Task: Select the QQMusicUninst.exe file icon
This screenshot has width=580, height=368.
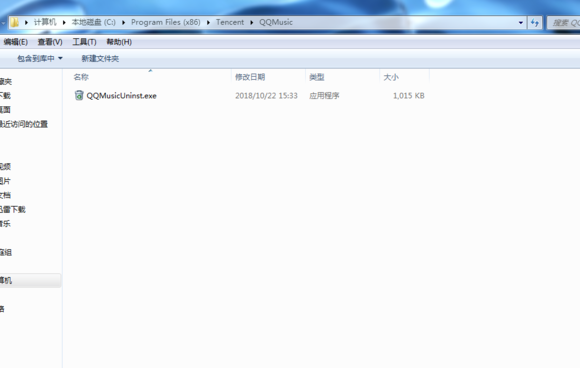Action: pos(79,95)
